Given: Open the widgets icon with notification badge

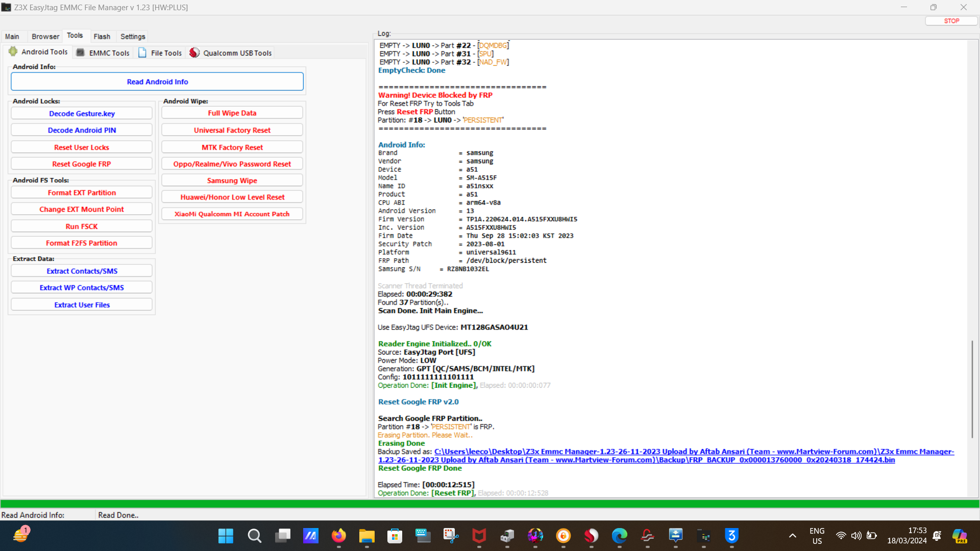Looking at the screenshot, I should pyautogui.click(x=21, y=535).
